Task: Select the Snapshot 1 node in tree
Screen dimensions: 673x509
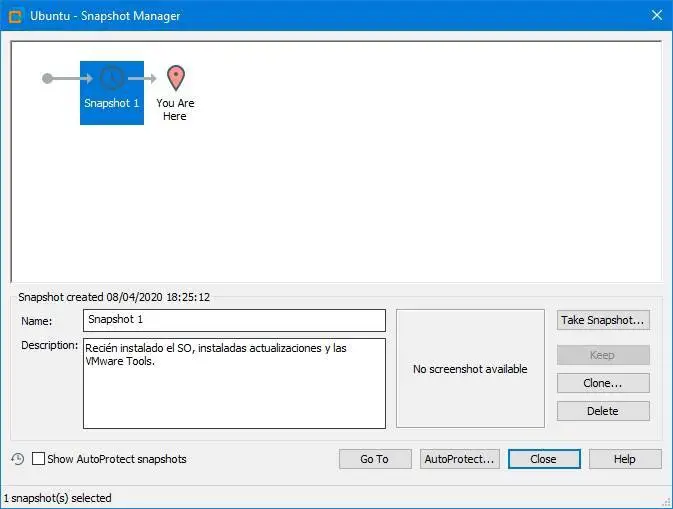Action: coord(112,93)
